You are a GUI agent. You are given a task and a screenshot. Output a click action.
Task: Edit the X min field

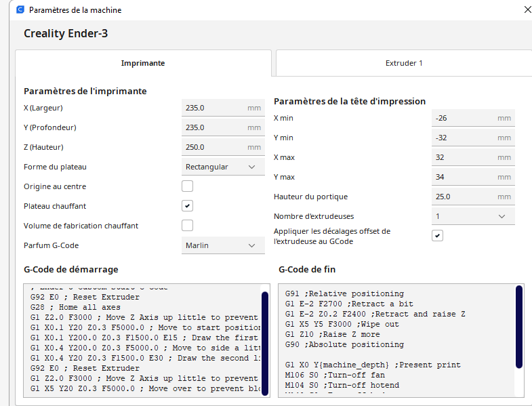click(473, 118)
